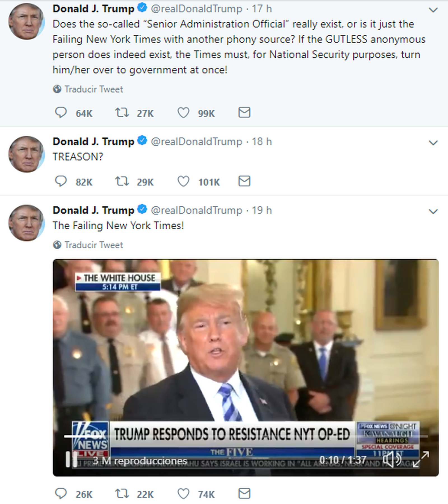Open the 19 h tweet dropdown arrow

(x=433, y=212)
